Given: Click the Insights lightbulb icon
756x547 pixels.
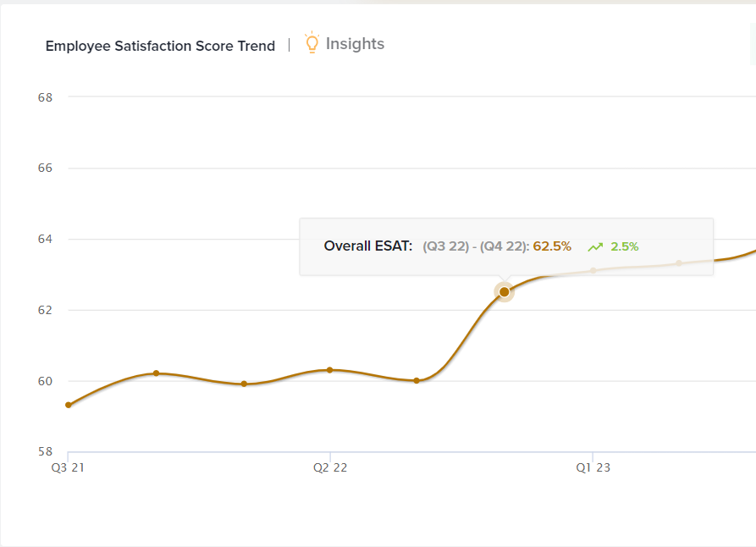Looking at the screenshot, I should click(312, 43).
